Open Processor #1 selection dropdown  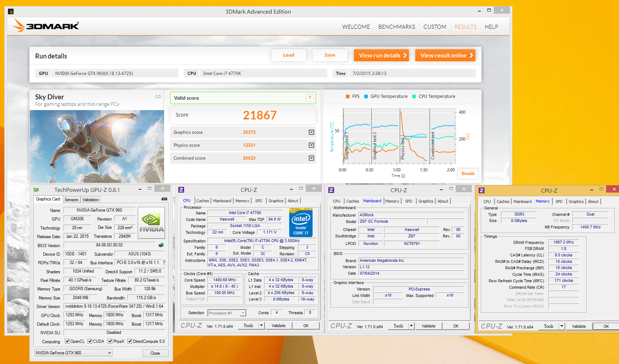click(227, 313)
